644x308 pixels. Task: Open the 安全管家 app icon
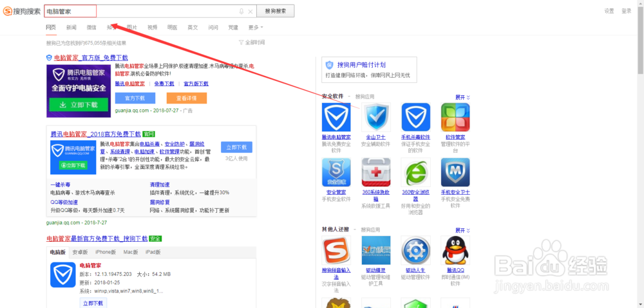[x=336, y=172]
